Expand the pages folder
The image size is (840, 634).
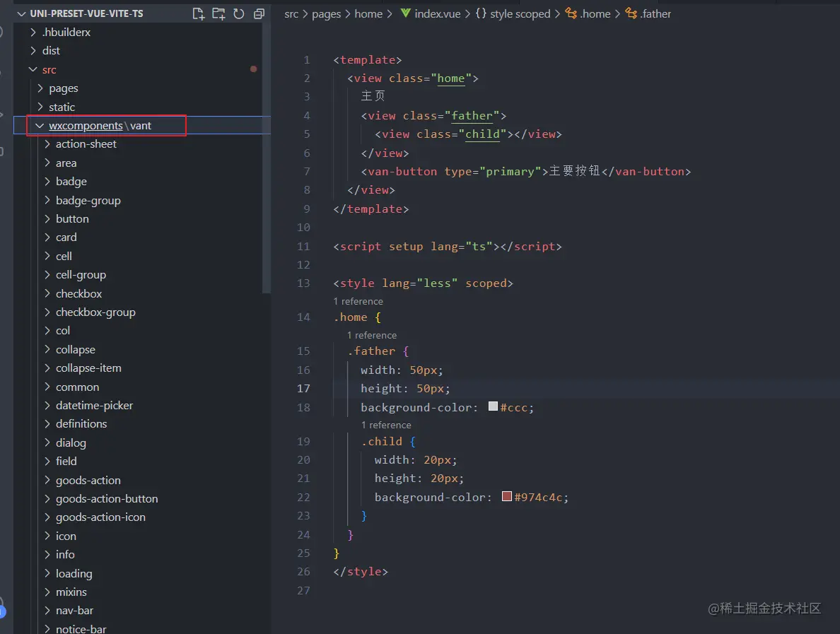click(x=40, y=88)
